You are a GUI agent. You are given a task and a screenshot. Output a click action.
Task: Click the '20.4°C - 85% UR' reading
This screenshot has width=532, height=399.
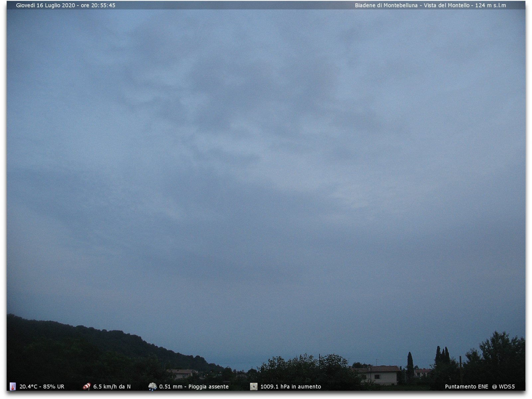(x=42, y=387)
